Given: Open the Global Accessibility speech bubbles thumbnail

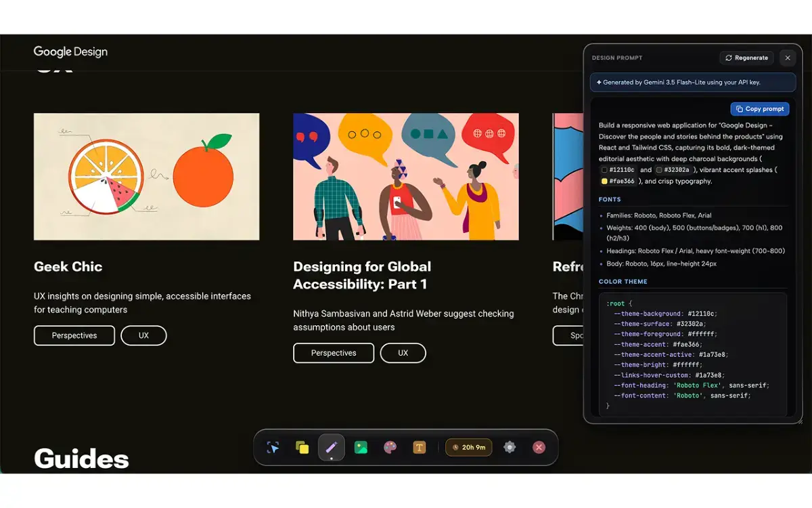Looking at the screenshot, I should tap(406, 176).
